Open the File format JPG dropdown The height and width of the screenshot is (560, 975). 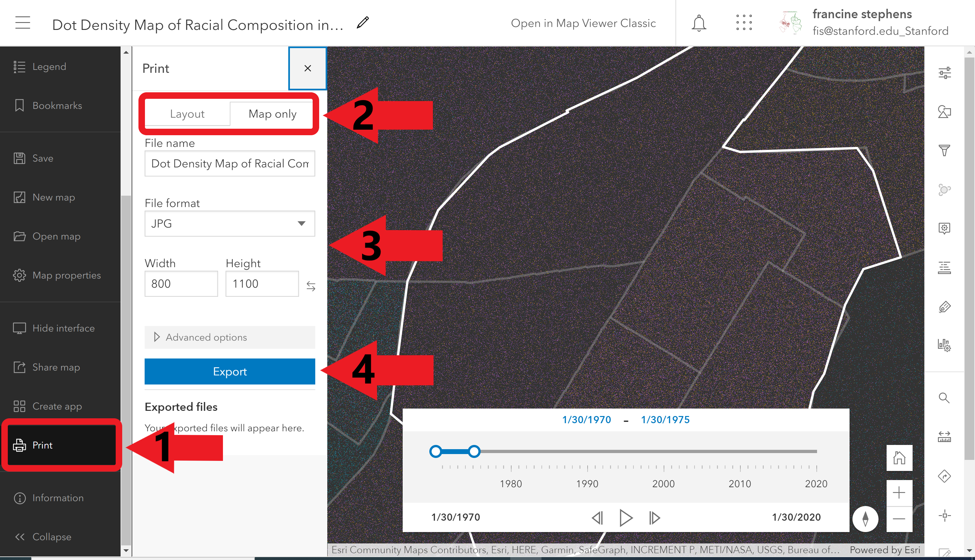pos(230,224)
